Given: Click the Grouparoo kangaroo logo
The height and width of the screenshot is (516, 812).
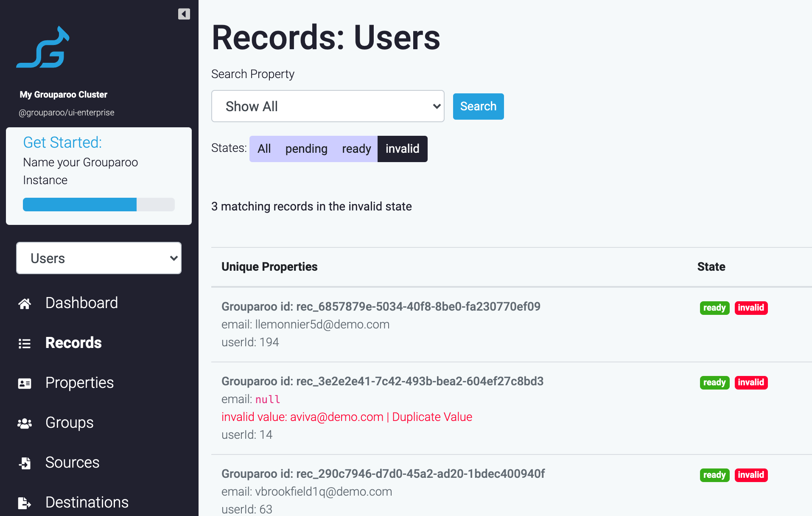Looking at the screenshot, I should 43,47.
